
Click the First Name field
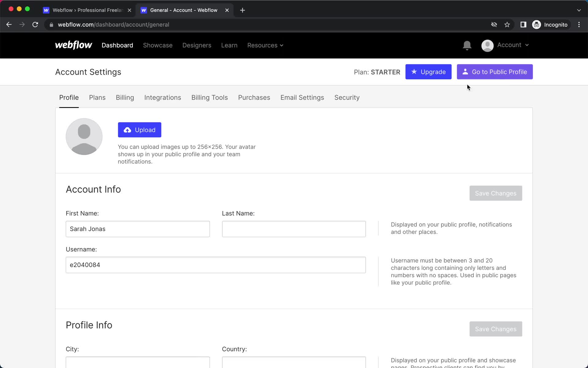pos(138,229)
